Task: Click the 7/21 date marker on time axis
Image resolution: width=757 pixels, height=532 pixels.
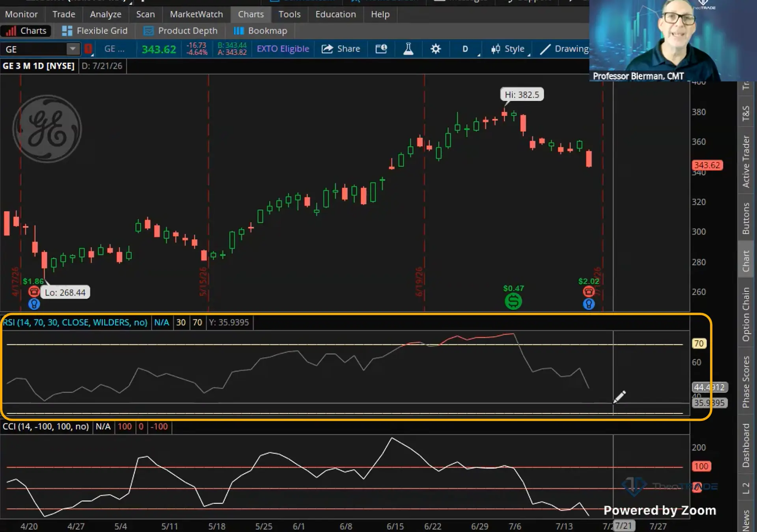Action: 624,526
